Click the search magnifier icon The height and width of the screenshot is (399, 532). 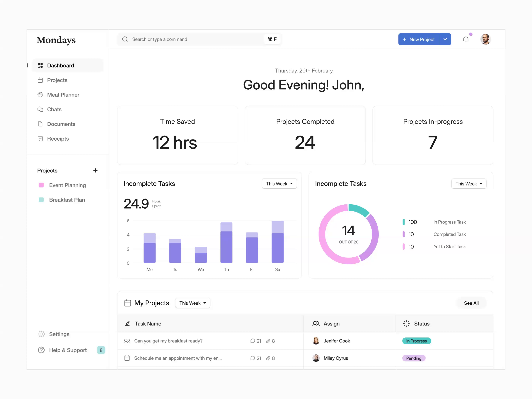pos(125,39)
